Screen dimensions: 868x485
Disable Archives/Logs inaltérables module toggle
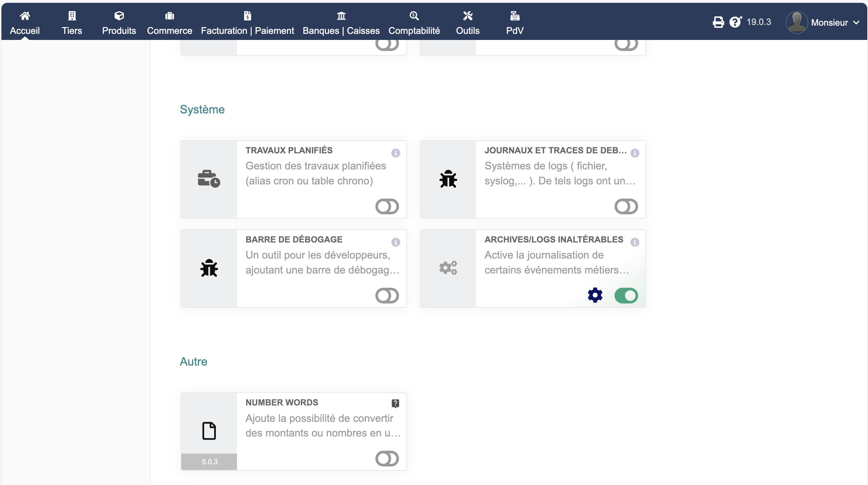coord(626,296)
